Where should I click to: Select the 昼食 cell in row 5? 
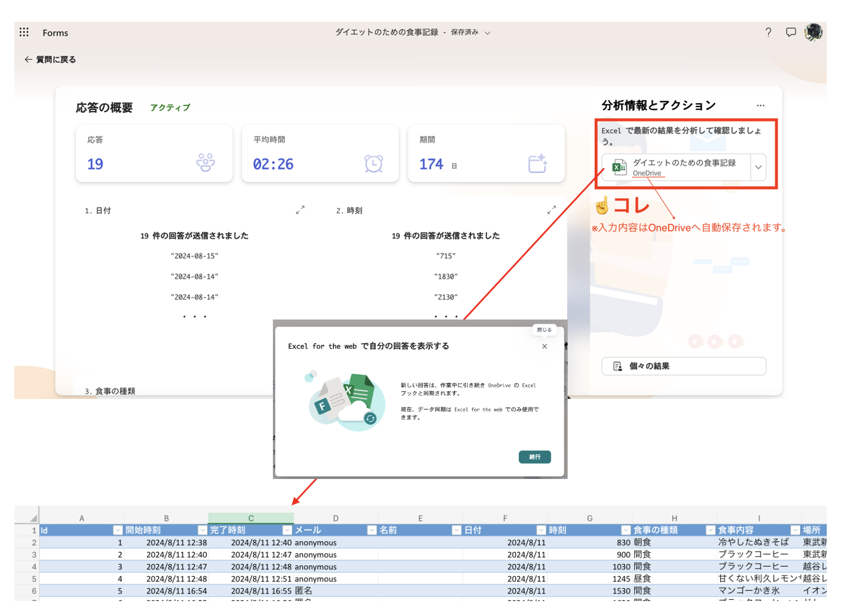pyautogui.click(x=674, y=579)
